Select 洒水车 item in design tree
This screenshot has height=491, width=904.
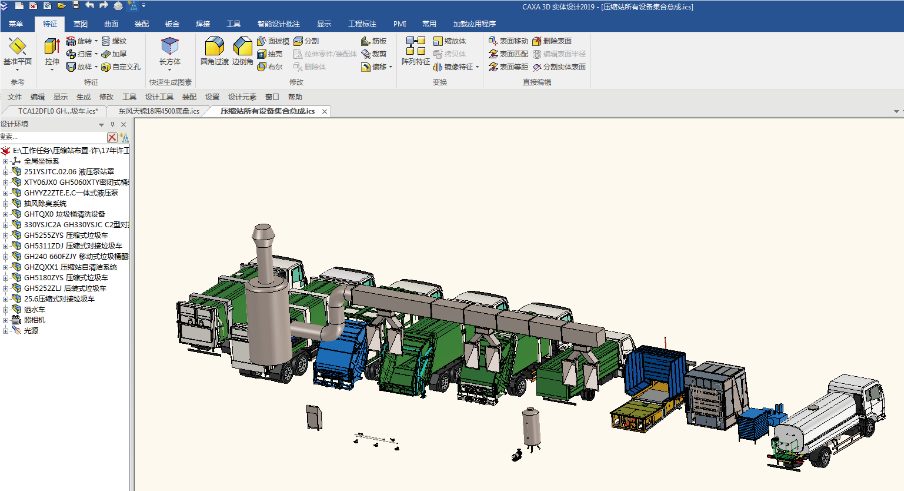(34, 310)
